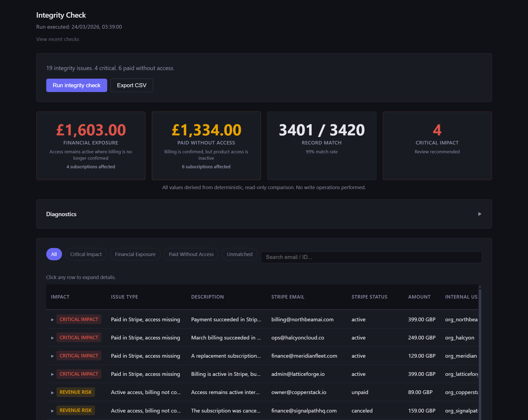Image resolution: width=528 pixels, height=420 pixels.
Task: Focus the Search email / ID field
Action: (x=371, y=257)
